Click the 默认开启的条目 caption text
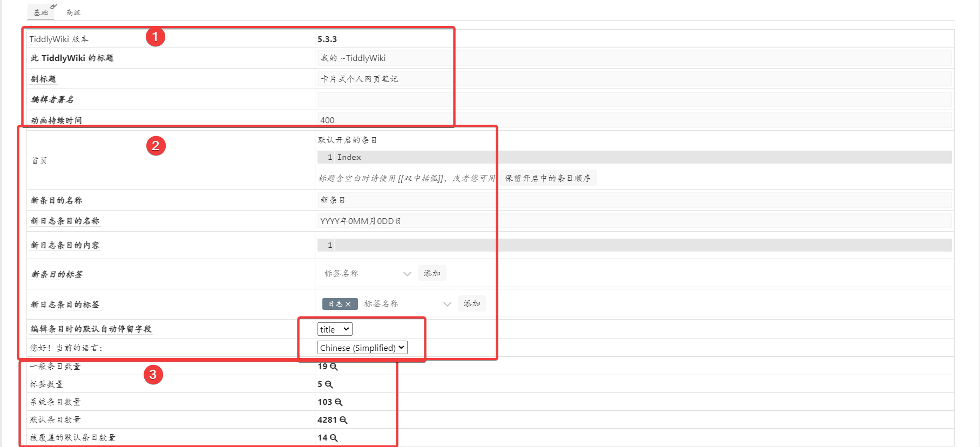The height and width of the screenshot is (447, 980). coord(348,140)
